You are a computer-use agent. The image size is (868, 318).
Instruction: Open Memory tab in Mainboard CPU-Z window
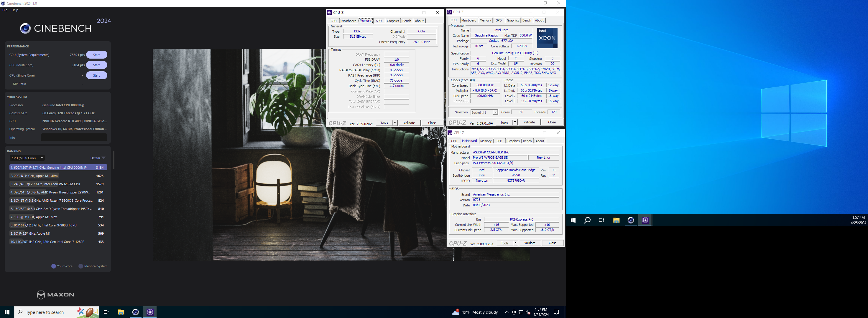[x=486, y=141]
